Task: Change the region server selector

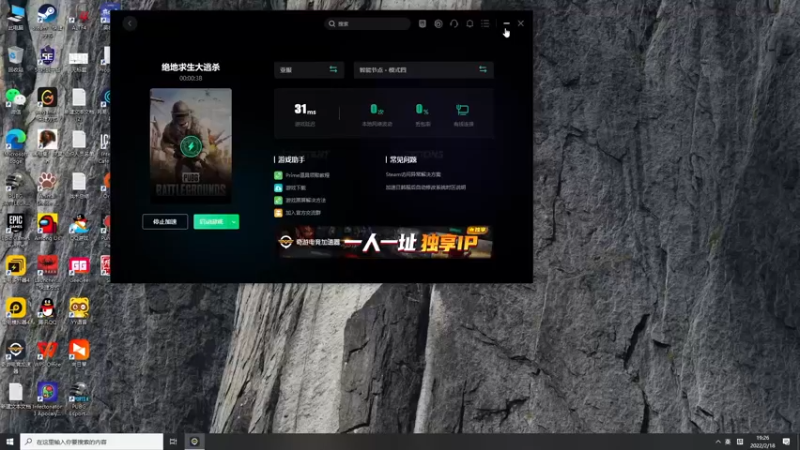Action: tap(309, 70)
